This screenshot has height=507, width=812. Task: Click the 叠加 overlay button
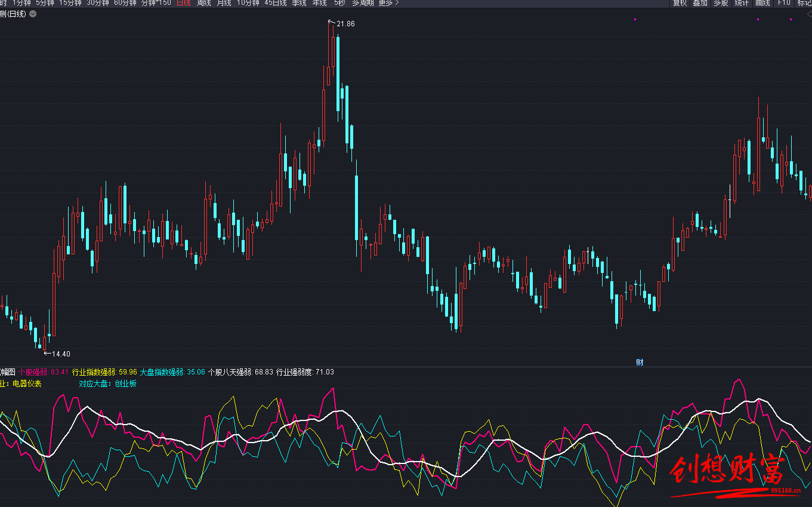[x=700, y=3]
